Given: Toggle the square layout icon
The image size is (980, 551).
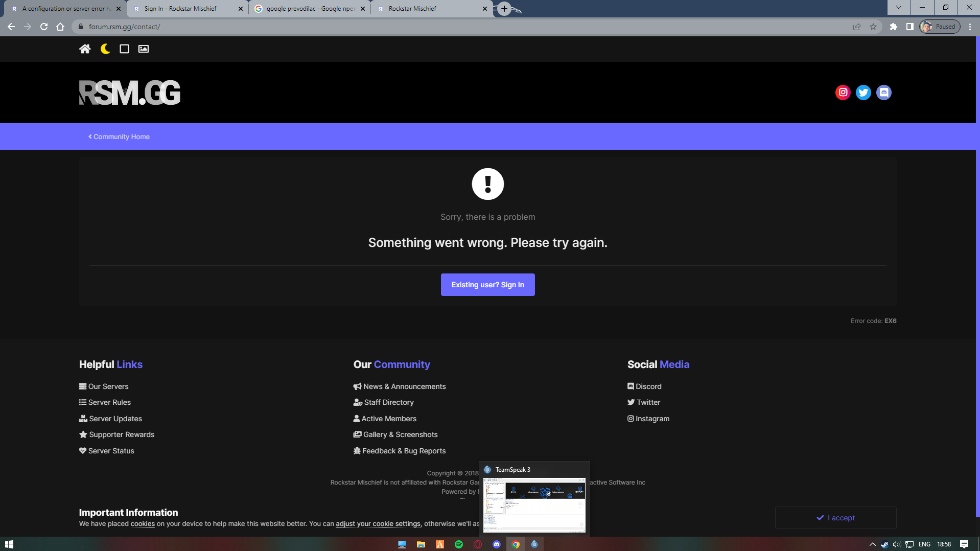Looking at the screenshot, I should point(124,49).
